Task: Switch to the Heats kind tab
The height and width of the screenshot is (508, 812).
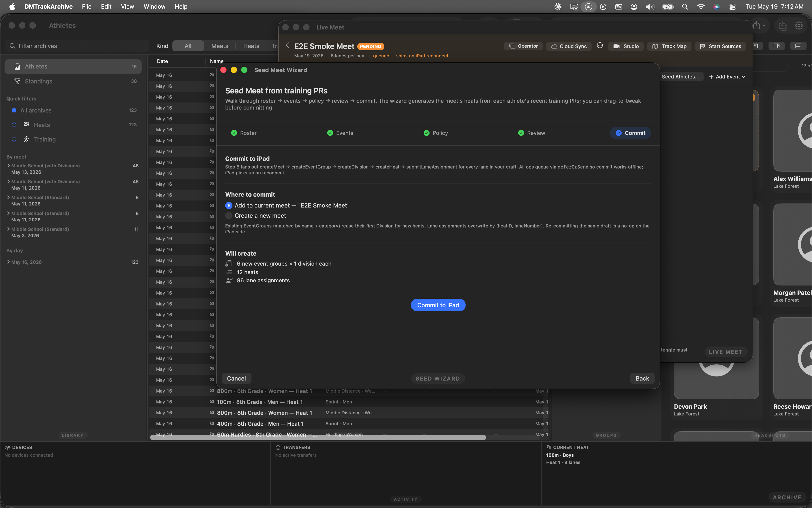Action: 251,46
